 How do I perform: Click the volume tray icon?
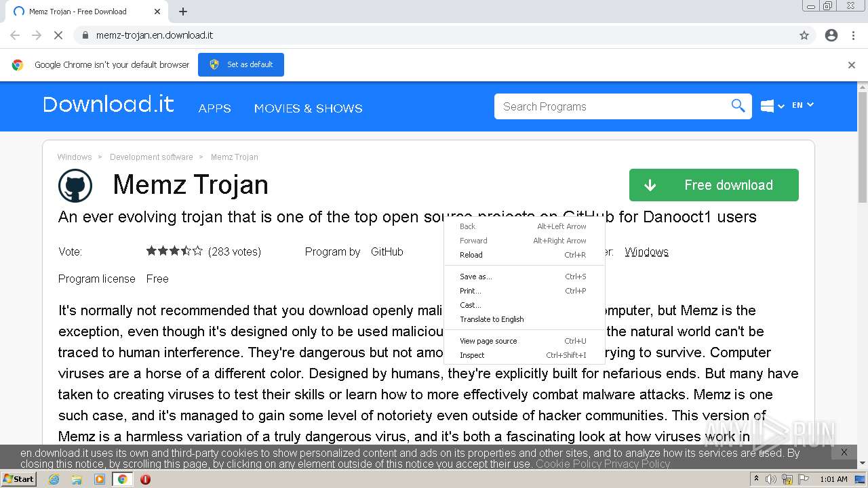tap(772, 479)
